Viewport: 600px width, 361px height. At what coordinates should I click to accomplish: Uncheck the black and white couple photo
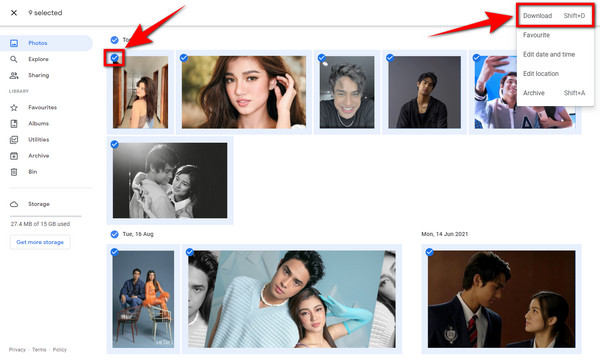(x=114, y=144)
